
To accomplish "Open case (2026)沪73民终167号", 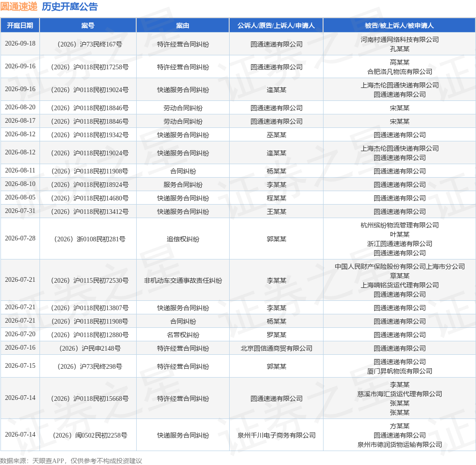I will tap(90, 44).
